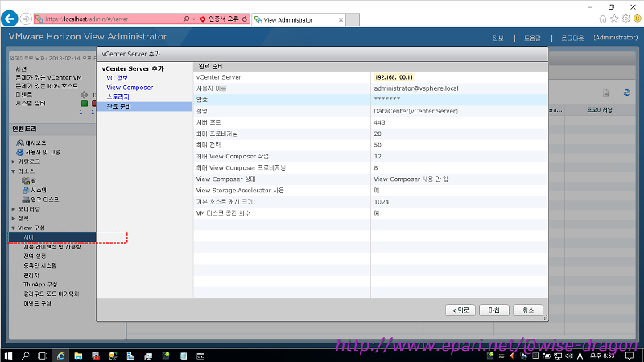
Task: Open 이벤트 구성 tree item
Action: point(37,303)
